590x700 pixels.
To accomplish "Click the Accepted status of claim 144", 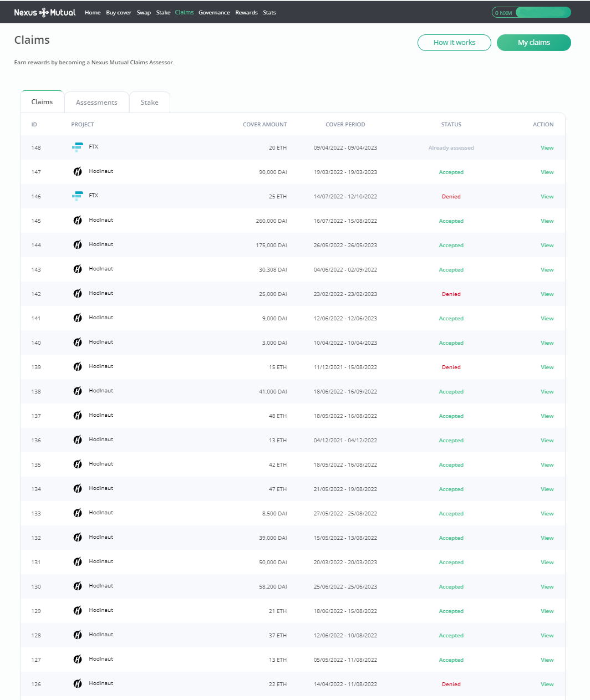I will (x=451, y=246).
